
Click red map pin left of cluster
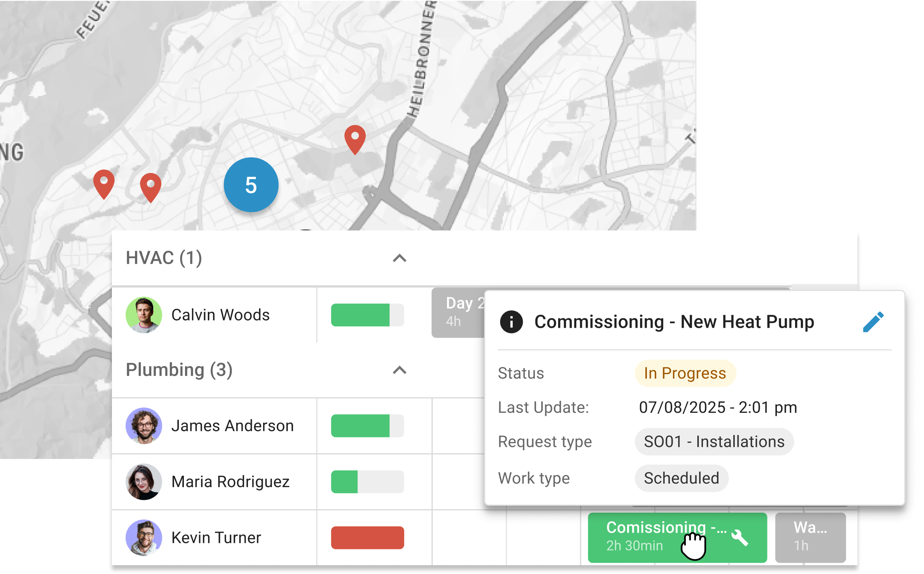click(151, 186)
